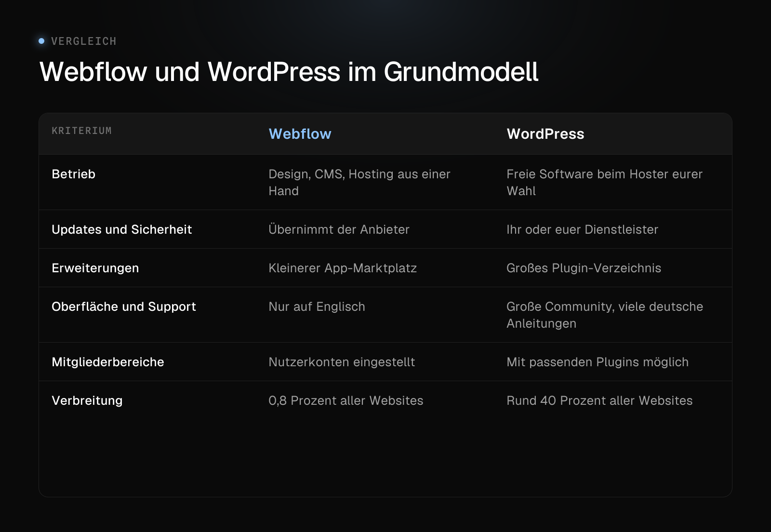The height and width of the screenshot is (532, 771).
Task: Select the 'Updates und Sicherheit' row label
Action: (x=121, y=229)
